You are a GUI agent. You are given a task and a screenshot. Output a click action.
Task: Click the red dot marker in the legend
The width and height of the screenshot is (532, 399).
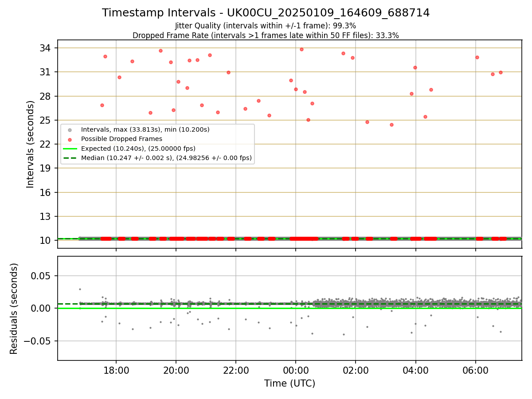pos(69,139)
